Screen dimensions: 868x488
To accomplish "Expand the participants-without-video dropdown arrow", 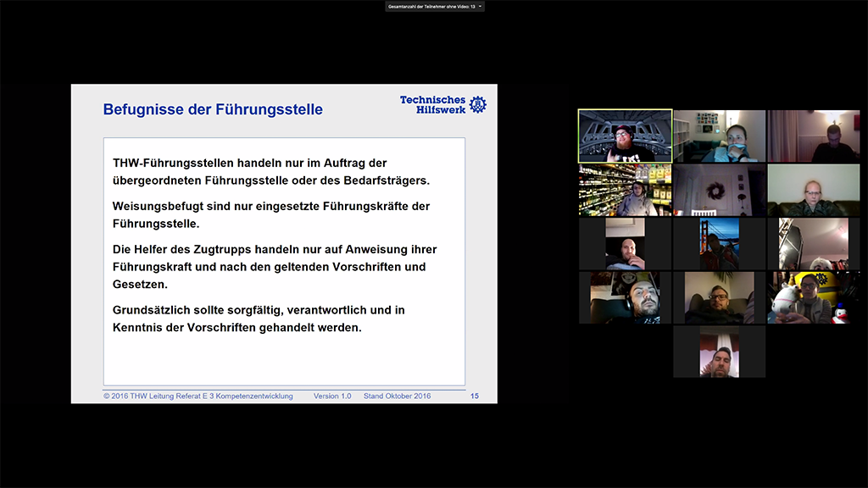I will point(481,6).
